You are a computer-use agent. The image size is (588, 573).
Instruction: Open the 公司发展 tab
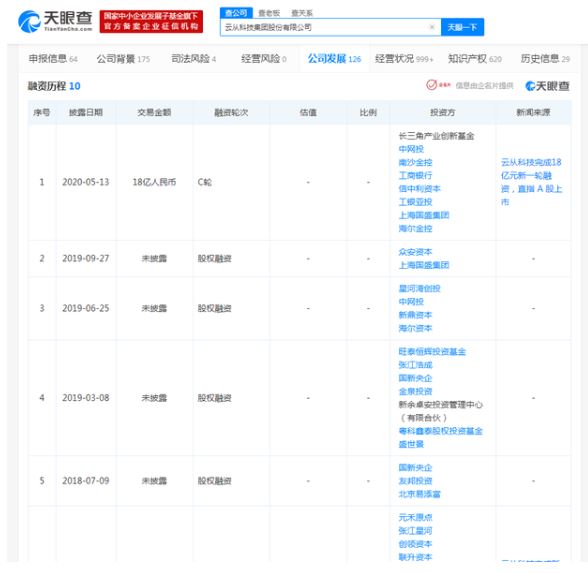coord(334,59)
